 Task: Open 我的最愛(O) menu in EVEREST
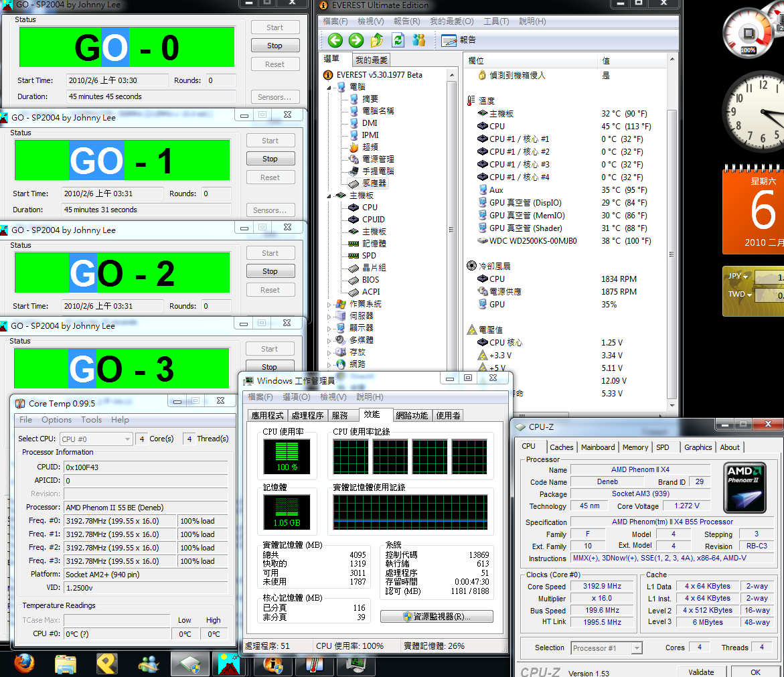coord(451,21)
